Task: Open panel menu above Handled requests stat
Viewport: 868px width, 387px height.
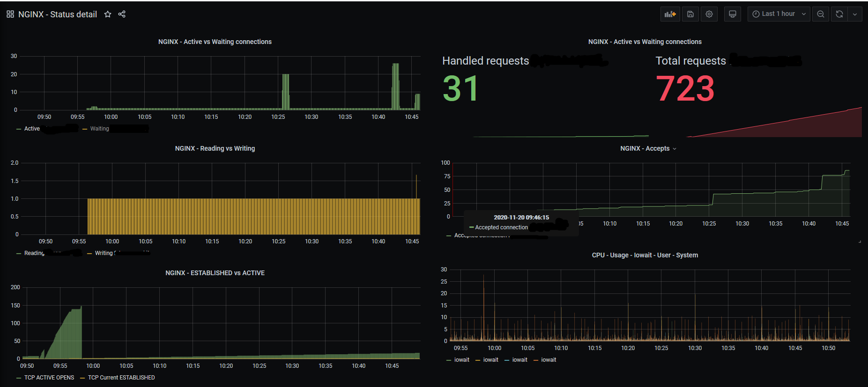Action: point(645,42)
